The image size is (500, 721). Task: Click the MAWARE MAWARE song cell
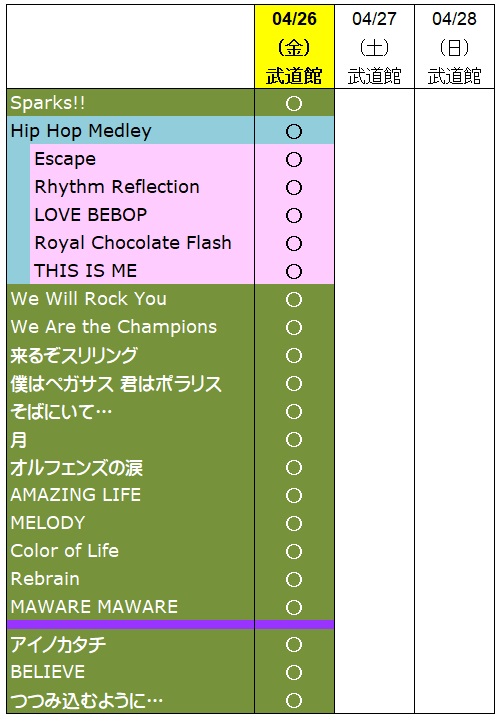(131, 607)
